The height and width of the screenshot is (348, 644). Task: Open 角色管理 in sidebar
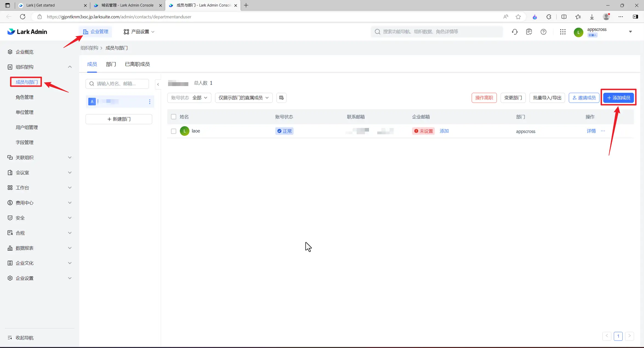click(x=25, y=97)
